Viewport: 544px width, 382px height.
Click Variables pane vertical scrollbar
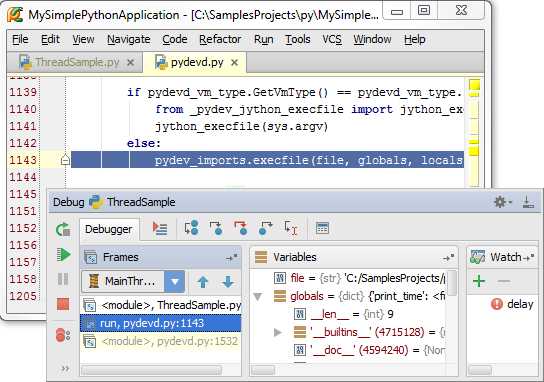tap(452, 282)
